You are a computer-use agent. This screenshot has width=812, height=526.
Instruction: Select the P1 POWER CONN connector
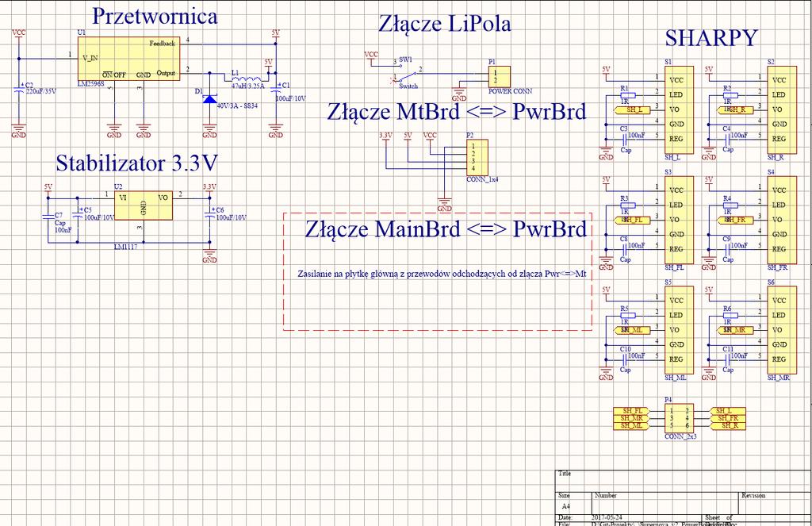[x=500, y=77]
